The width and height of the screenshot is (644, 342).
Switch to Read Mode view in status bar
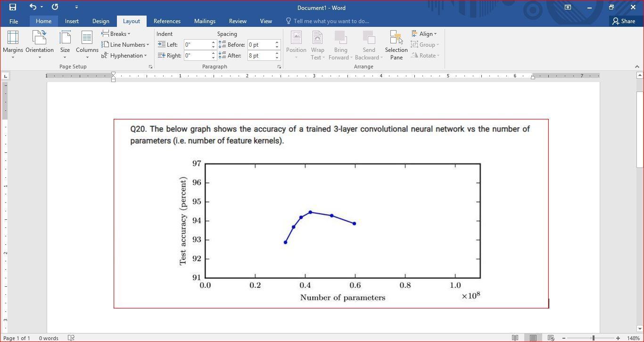515,338
